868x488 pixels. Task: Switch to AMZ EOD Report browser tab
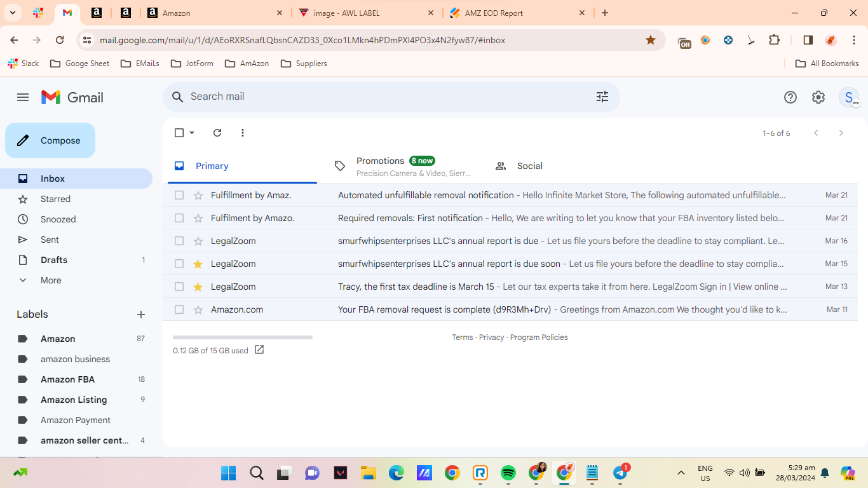point(516,13)
